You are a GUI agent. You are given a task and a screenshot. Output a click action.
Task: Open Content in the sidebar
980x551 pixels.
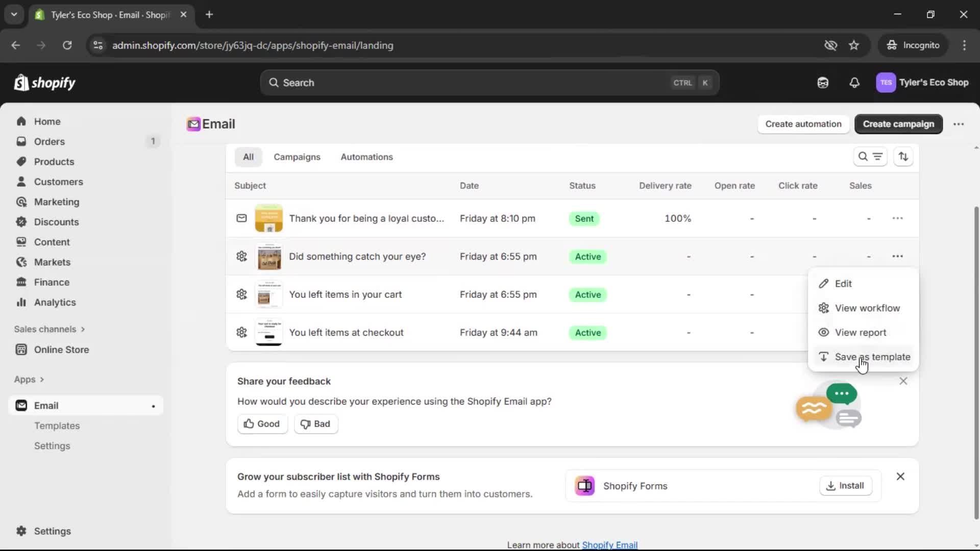pyautogui.click(x=52, y=242)
